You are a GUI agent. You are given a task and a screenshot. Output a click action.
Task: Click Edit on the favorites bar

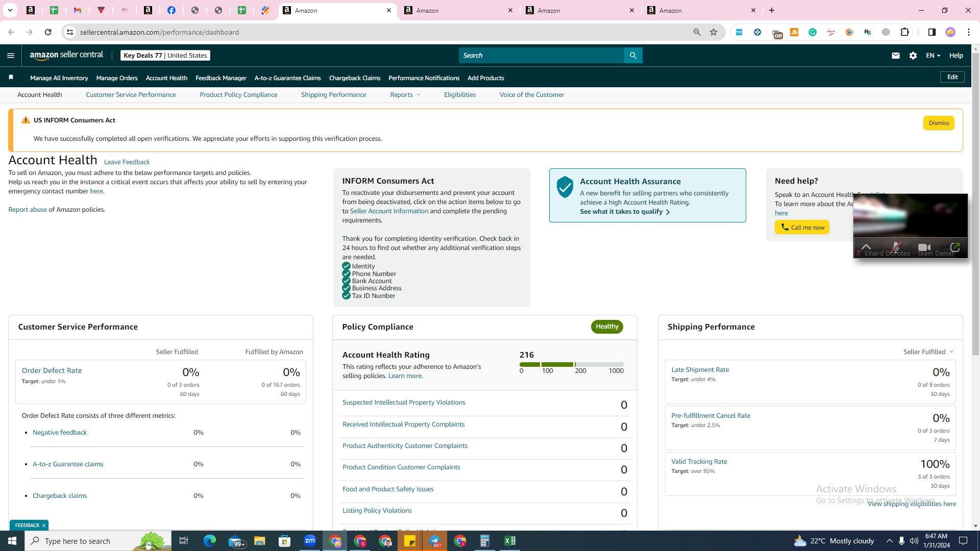click(x=952, y=77)
